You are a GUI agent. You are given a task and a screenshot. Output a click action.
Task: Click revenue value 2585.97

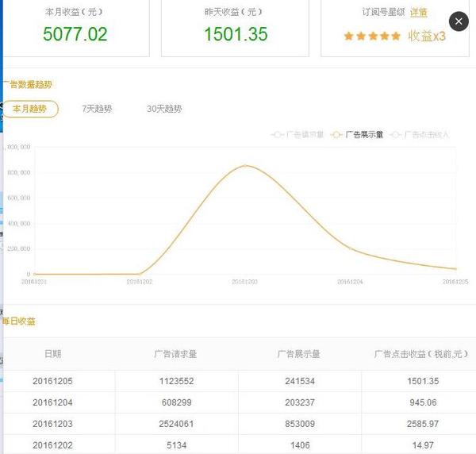point(423,424)
